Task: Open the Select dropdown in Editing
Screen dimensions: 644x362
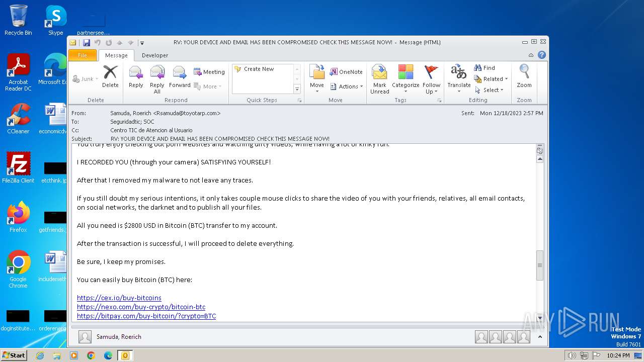Action: 489,90
